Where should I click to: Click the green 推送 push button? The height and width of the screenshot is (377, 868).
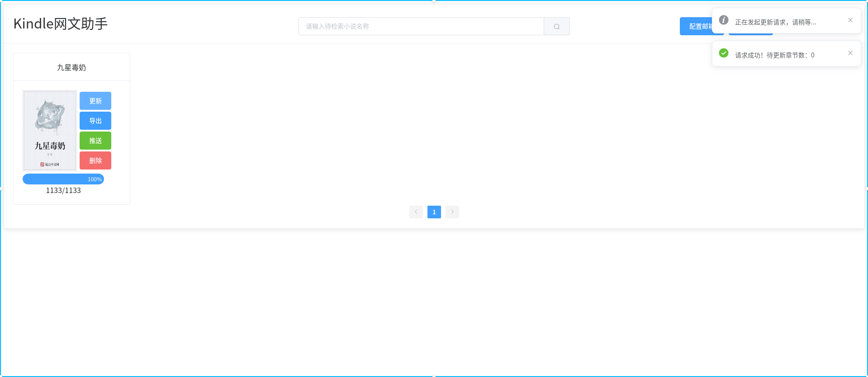tap(95, 141)
